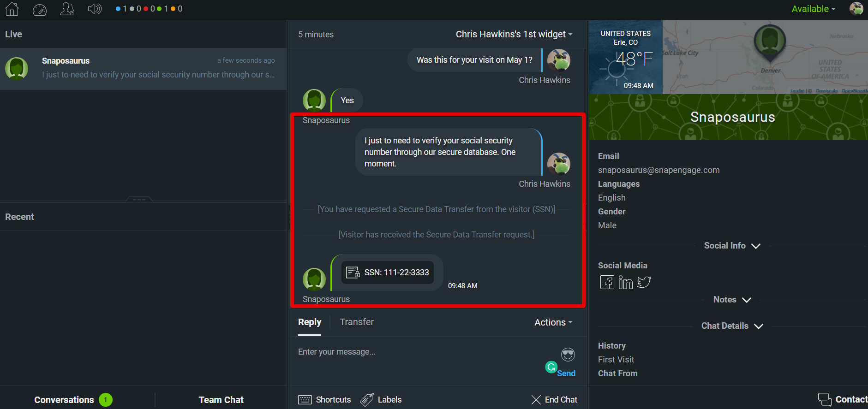Viewport: 868px width, 409px height.
Task: Collapse the Notes section
Action: coord(732,300)
